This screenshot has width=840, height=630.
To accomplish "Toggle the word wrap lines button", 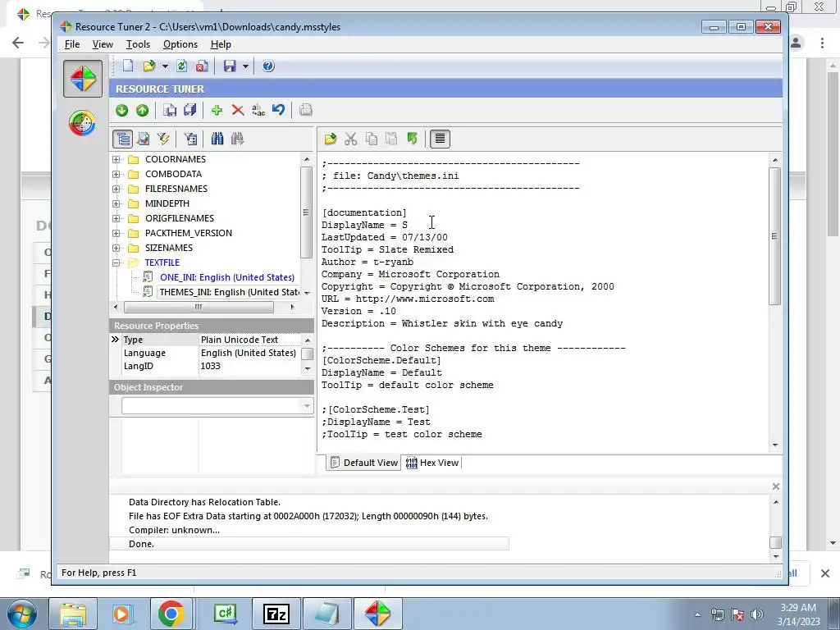I will pyautogui.click(x=440, y=139).
